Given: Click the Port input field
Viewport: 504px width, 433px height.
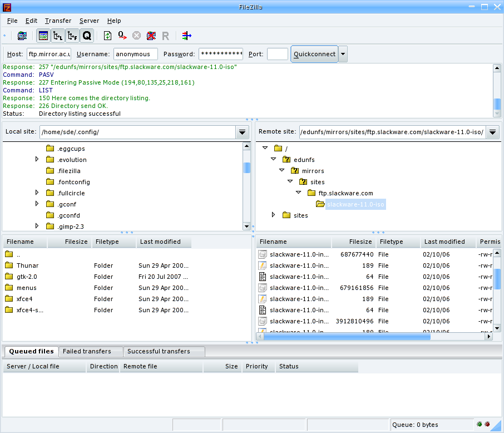Looking at the screenshot, I should point(278,54).
